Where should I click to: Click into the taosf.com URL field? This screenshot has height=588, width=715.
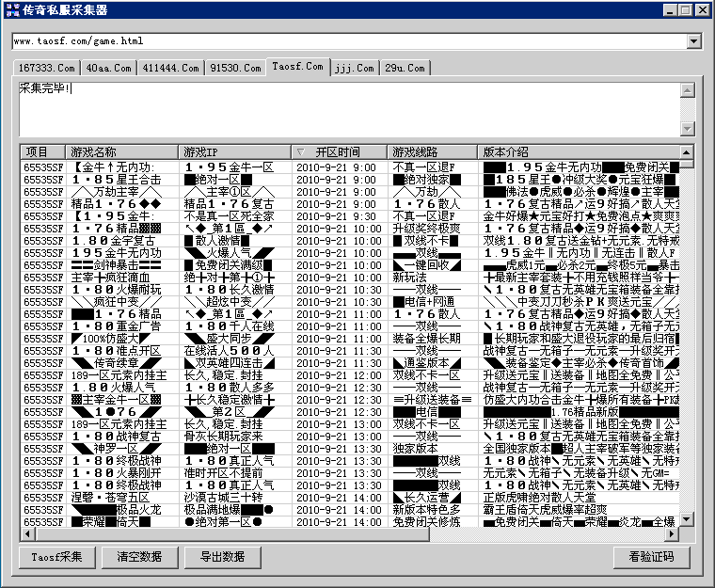click(348, 41)
